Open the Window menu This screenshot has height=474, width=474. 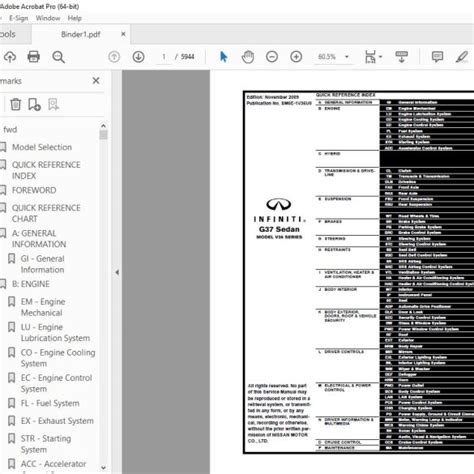click(48, 18)
